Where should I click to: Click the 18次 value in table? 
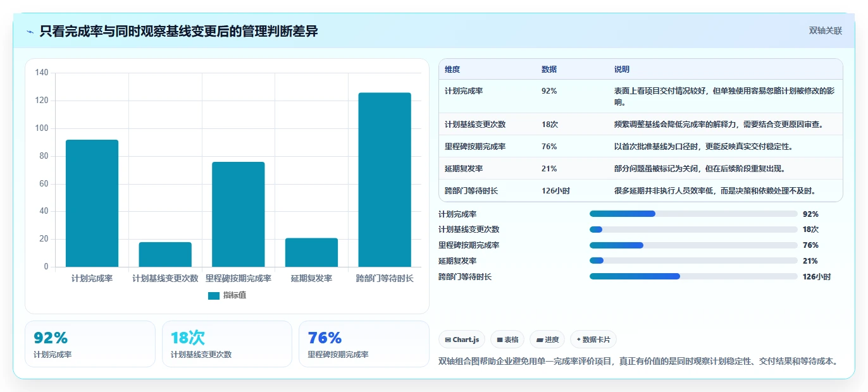pyautogui.click(x=550, y=125)
